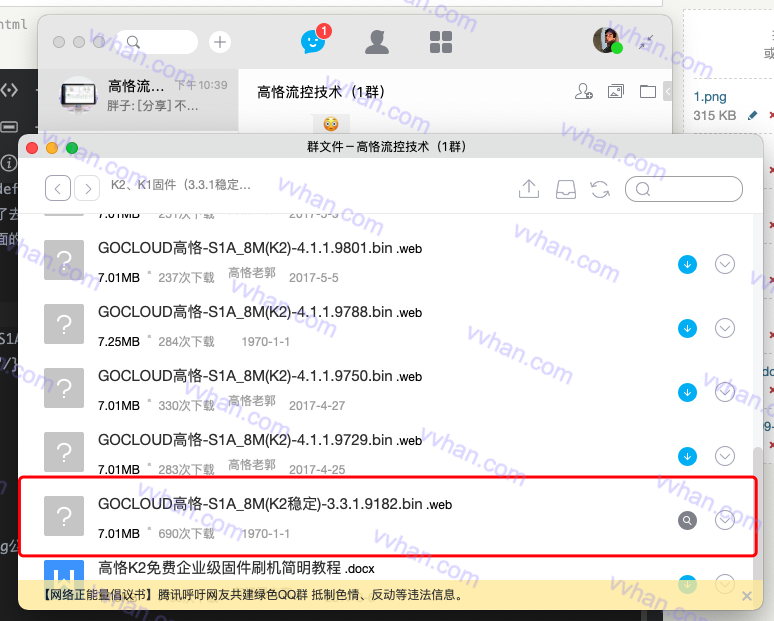Click the K2、K1固件 folder breadcrumb
This screenshot has height=621, width=774.
181,185
